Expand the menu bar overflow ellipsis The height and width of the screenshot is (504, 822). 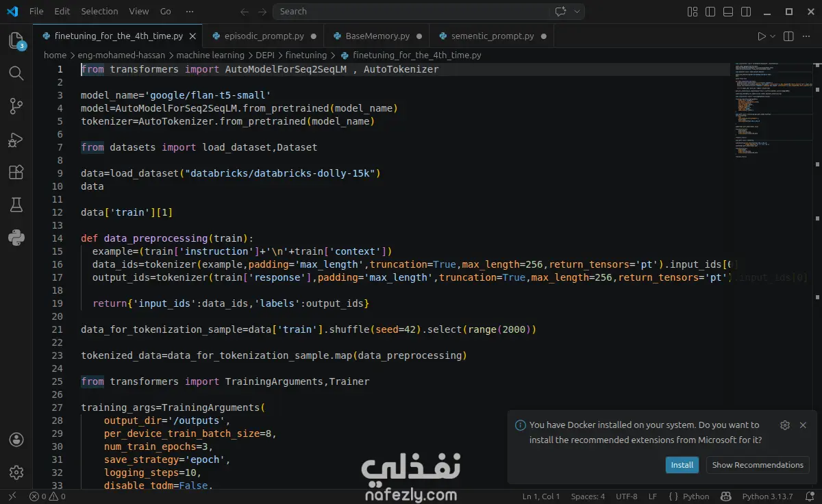click(x=190, y=12)
